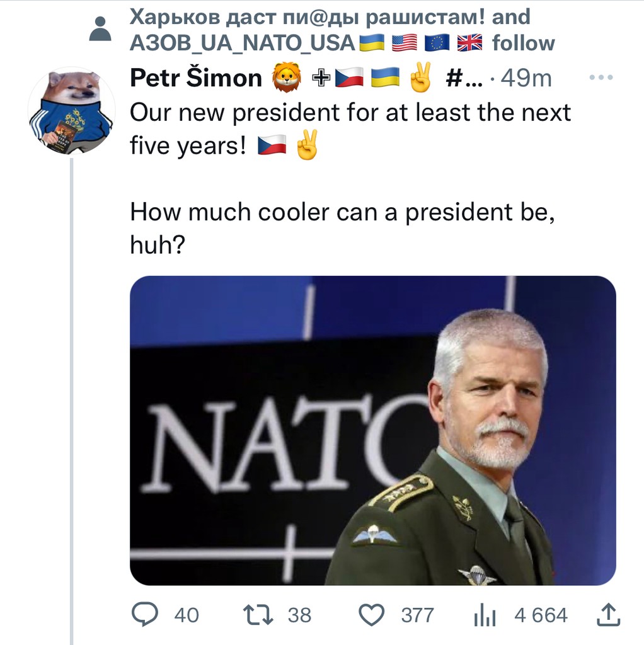Click the 40 replies count
644x645 pixels.
(186, 615)
